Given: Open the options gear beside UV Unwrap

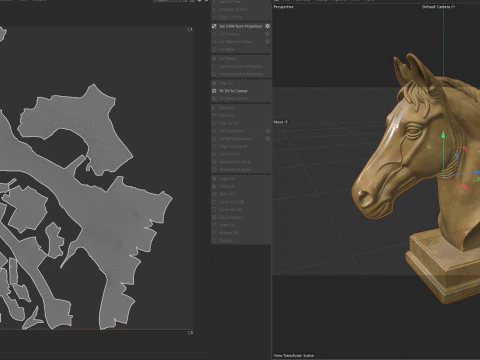Looking at the screenshot, I should [x=267, y=34].
